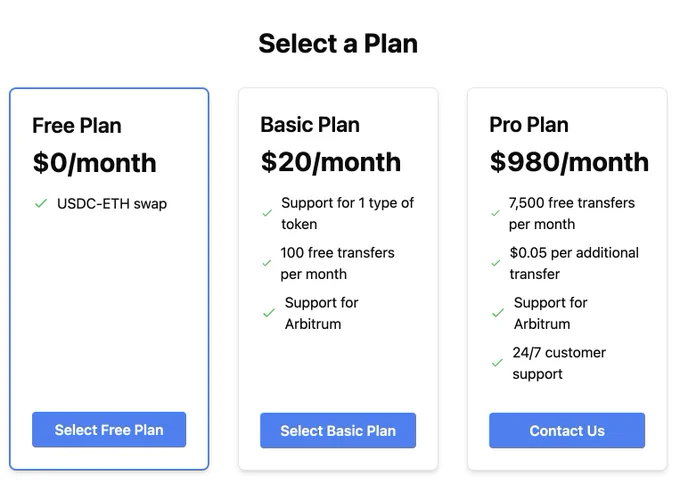680x484 pixels.
Task: Click Basic Plan's Support for Arbitrum checkmark
Action: (x=269, y=313)
